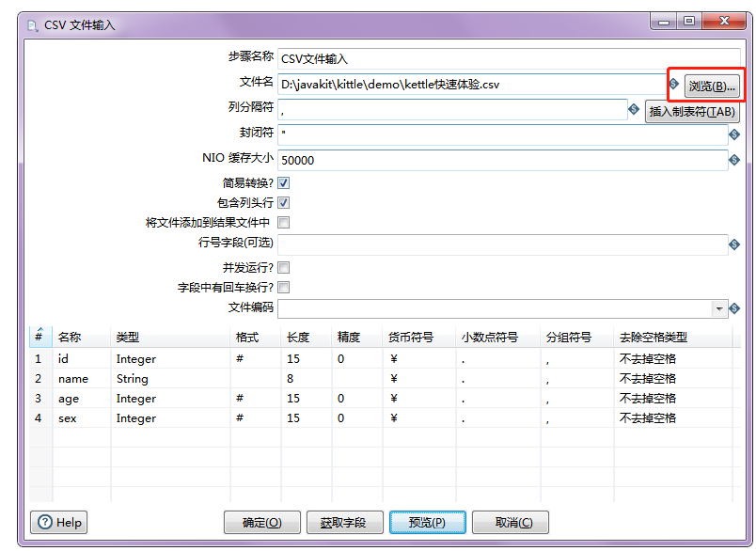This screenshot has width=756, height=551.
Task: Focus the 文件名 path input field
Action: [472, 85]
